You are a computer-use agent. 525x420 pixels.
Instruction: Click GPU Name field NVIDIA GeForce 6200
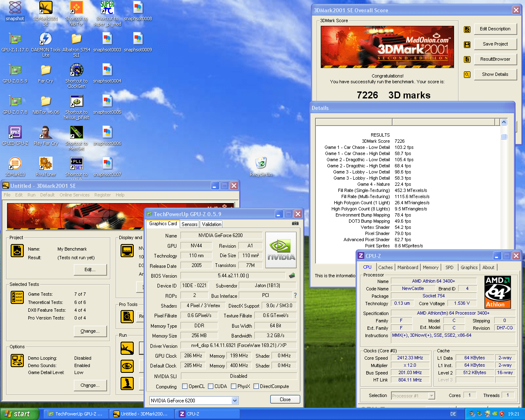point(221,235)
